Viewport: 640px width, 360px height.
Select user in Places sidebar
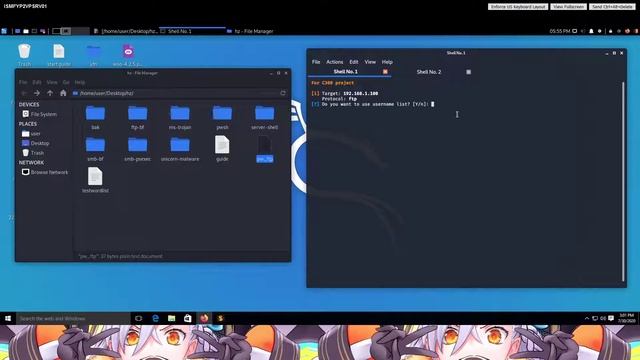click(x=31, y=133)
